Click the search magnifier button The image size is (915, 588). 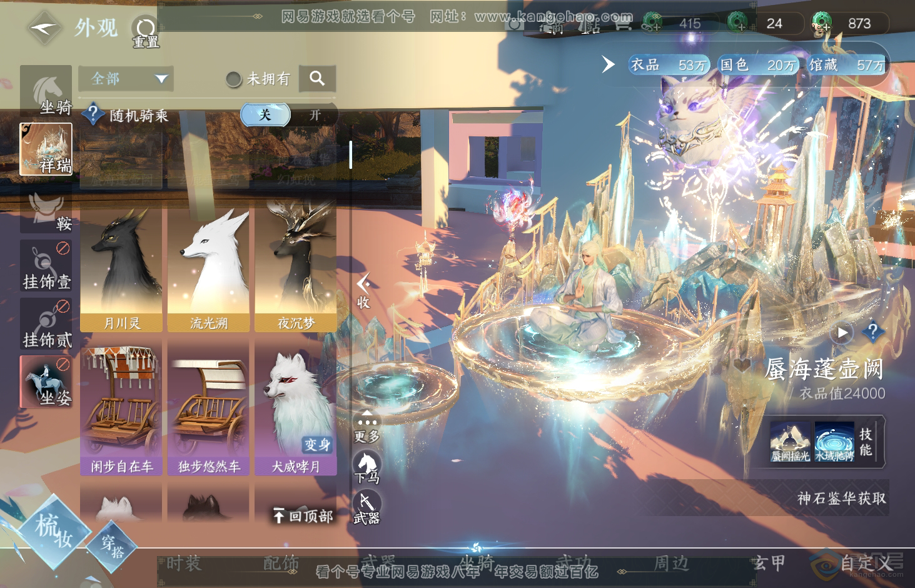point(317,78)
